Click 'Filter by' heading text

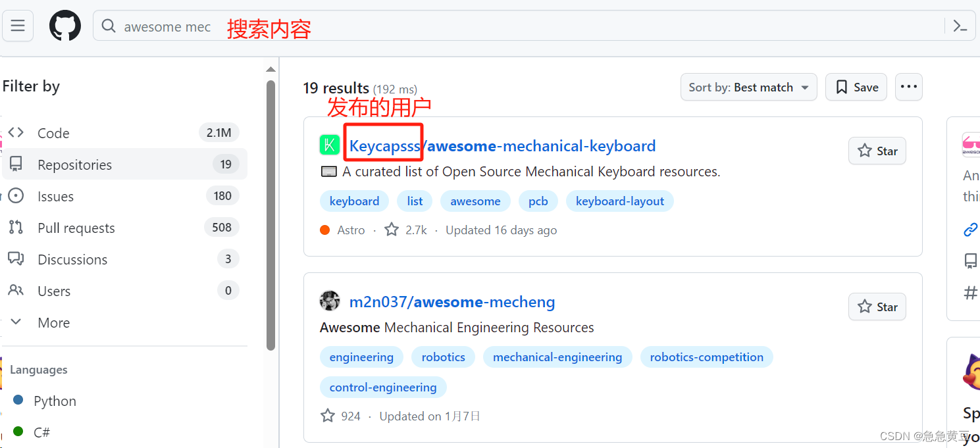pos(31,86)
